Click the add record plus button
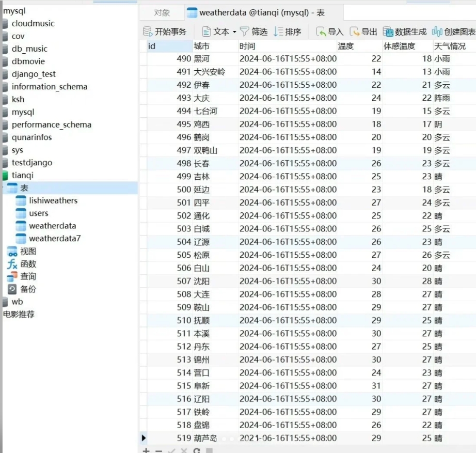This screenshot has height=453, width=476. click(x=146, y=450)
